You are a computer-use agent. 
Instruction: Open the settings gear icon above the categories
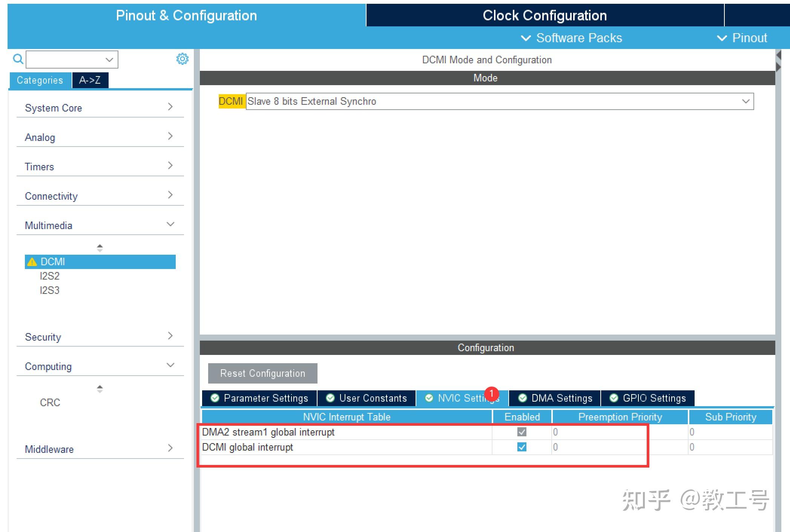tap(182, 59)
